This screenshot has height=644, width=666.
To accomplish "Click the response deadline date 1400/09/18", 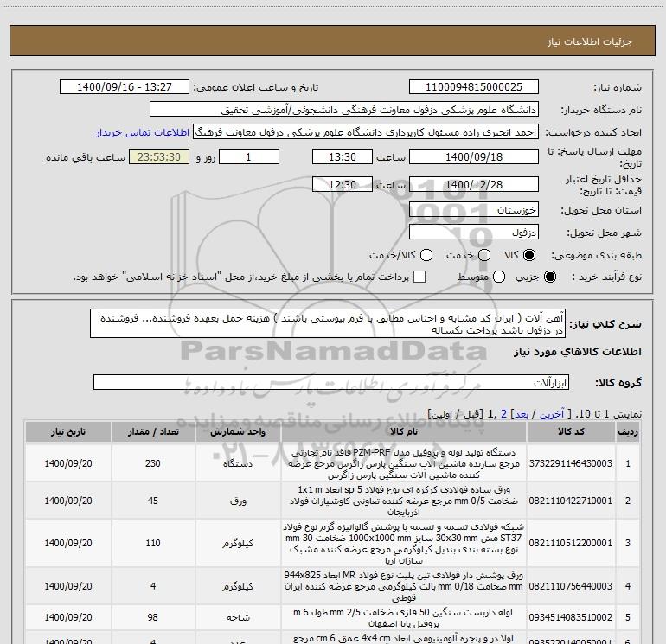I will (x=474, y=156).
